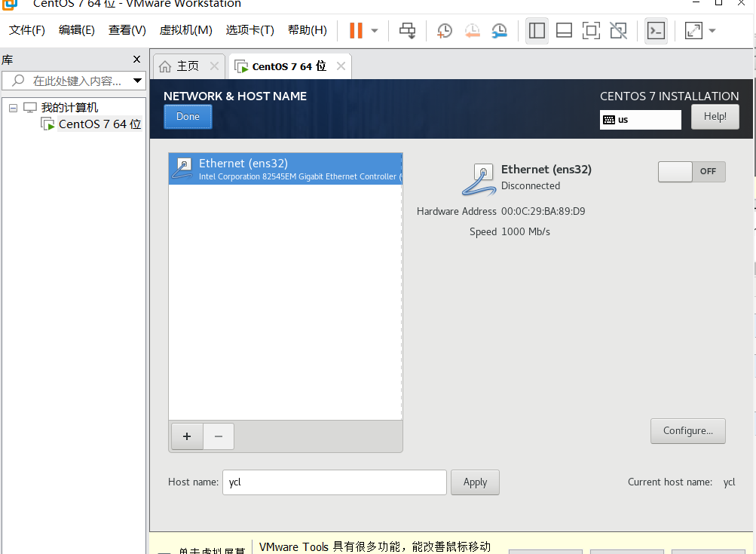Click the Ethernet cable icon in details pane
The width and height of the screenshot is (756, 554).
tap(479, 179)
